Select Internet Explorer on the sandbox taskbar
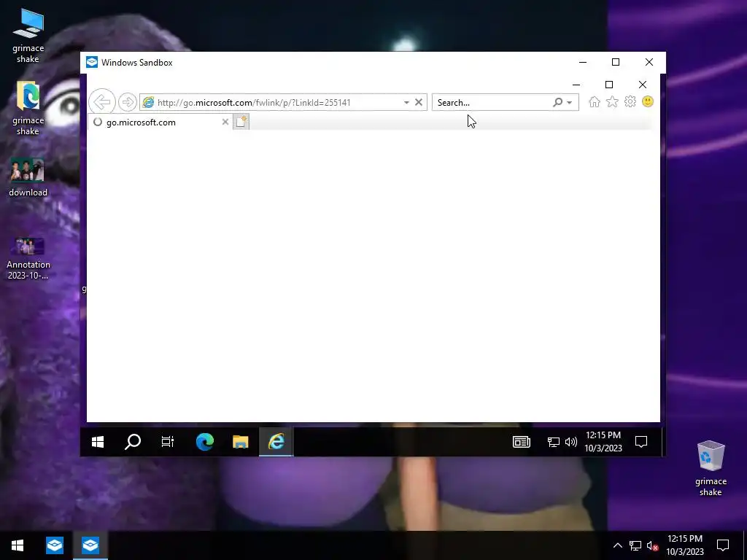 (x=276, y=442)
